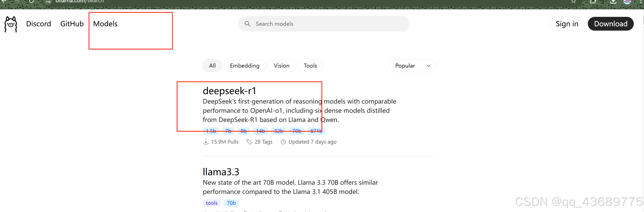Click the Ollama llama logo
Screen dimensions: 644x212
11,24
